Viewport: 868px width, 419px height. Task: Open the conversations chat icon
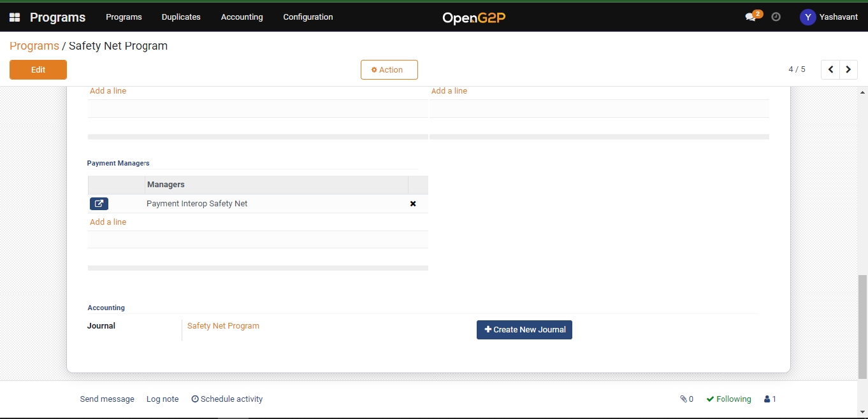tap(751, 17)
